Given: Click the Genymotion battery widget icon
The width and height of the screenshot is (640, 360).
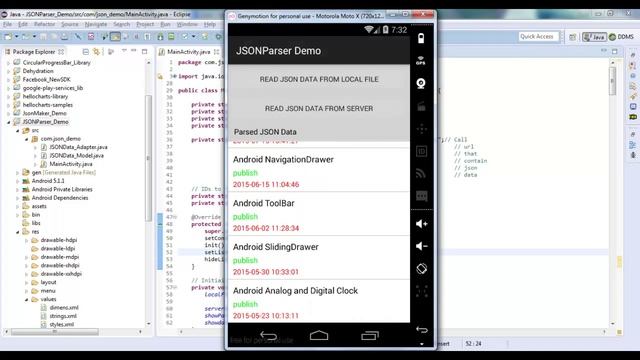Looking at the screenshot, I should click(421, 38).
